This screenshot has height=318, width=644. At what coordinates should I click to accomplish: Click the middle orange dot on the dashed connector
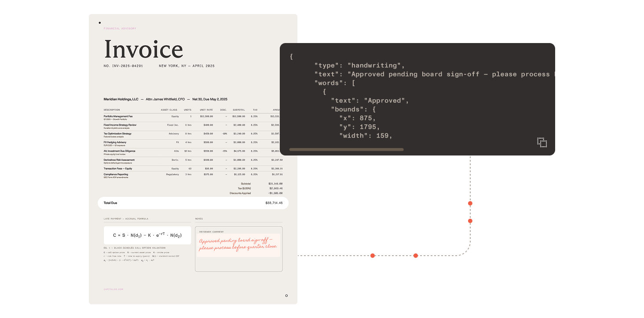(x=416, y=255)
